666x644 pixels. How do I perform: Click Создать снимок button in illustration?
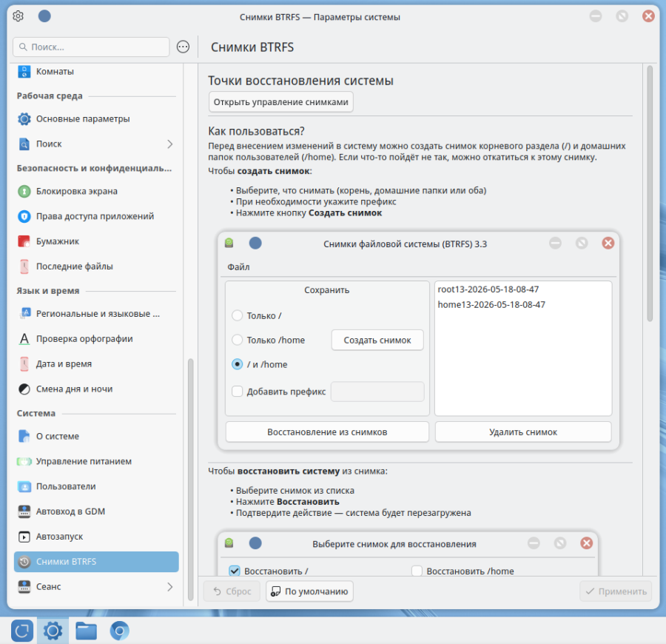377,341
